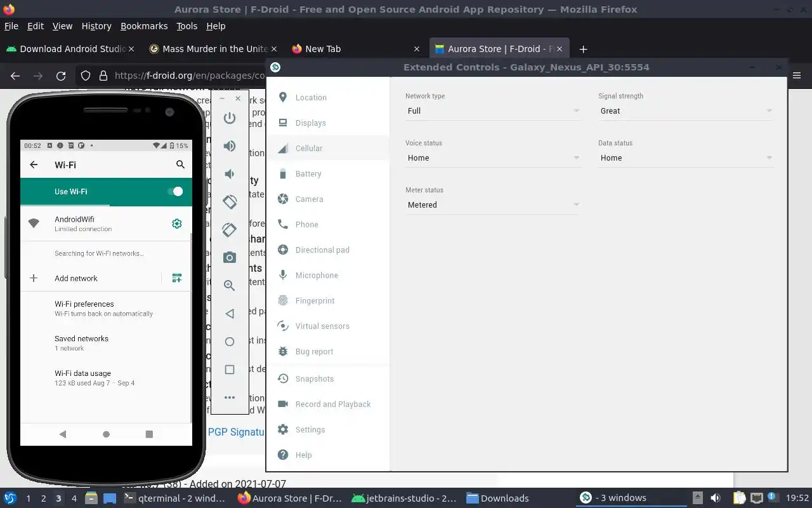Tap the AndroidWifi network entry
The height and width of the screenshot is (508, 812).
92,224
